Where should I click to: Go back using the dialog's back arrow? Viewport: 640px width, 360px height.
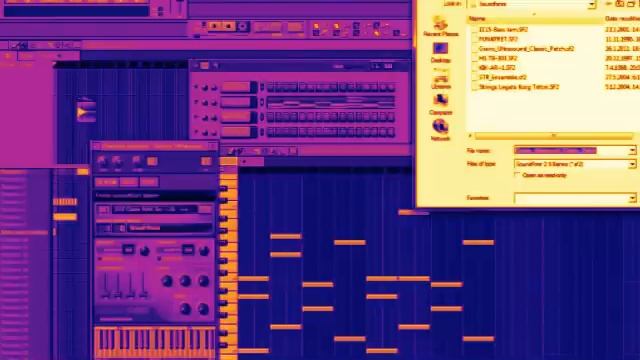click(609, 4)
